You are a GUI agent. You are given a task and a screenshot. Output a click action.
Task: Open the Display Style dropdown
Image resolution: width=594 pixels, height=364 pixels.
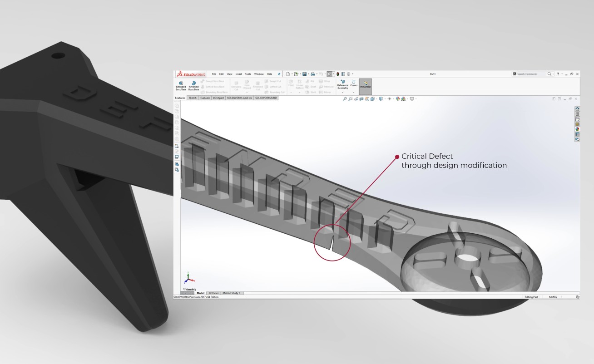pyautogui.click(x=381, y=99)
